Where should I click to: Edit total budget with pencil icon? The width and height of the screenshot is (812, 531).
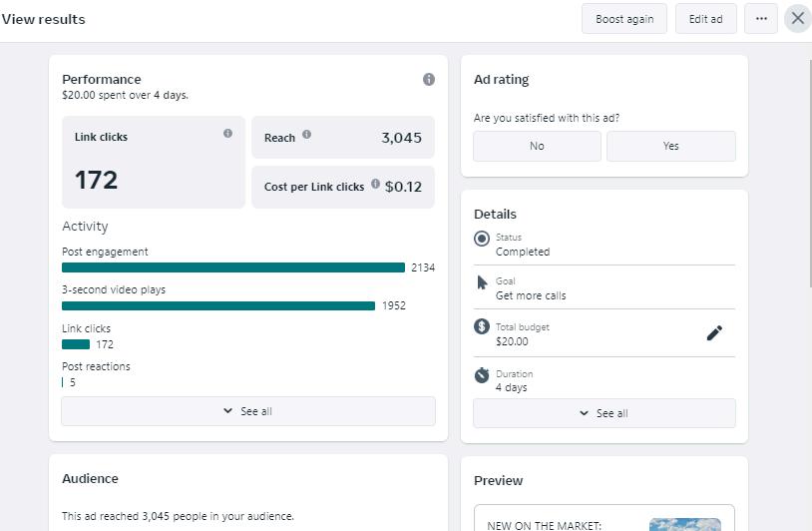pos(714,333)
